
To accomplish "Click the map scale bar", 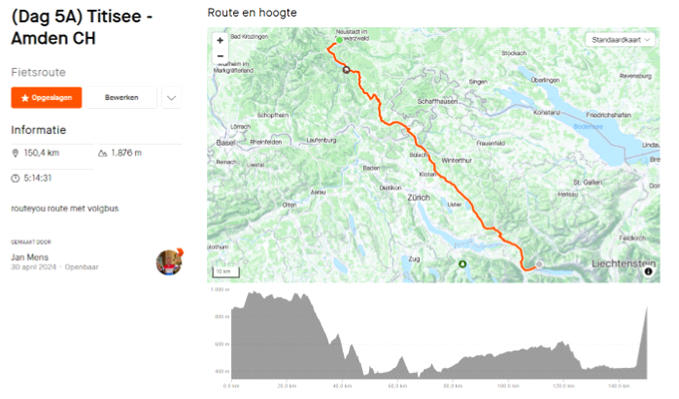I will (225, 272).
